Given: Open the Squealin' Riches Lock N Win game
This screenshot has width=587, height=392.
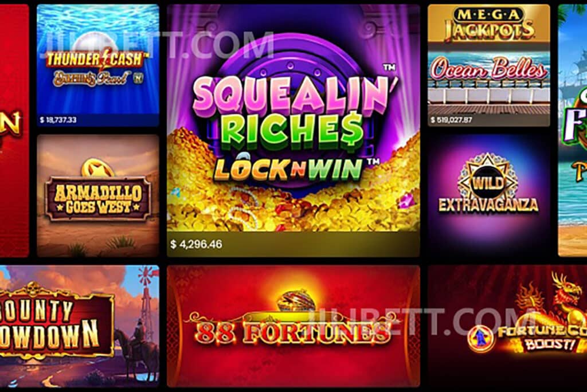Looking at the screenshot, I should [293, 131].
